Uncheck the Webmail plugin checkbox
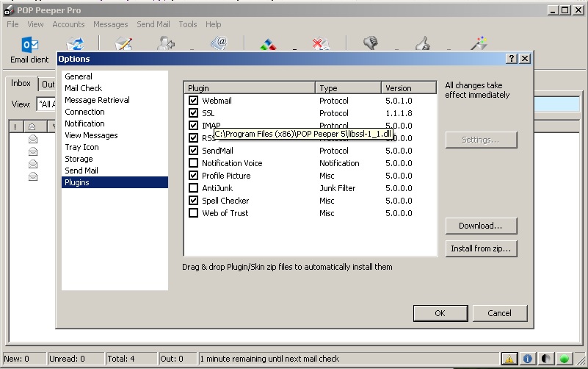The image size is (588, 369). [194, 100]
